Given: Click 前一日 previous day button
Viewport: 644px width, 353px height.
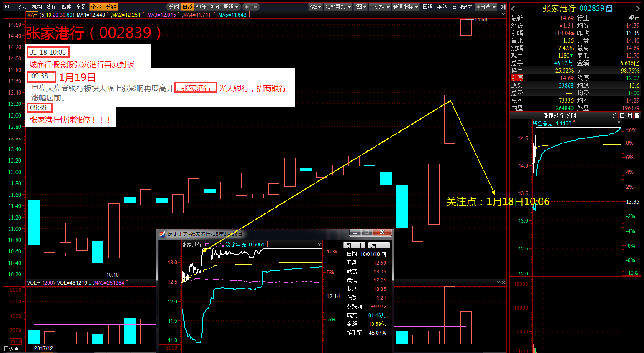Looking at the screenshot, I should click(x=354, y=245).
